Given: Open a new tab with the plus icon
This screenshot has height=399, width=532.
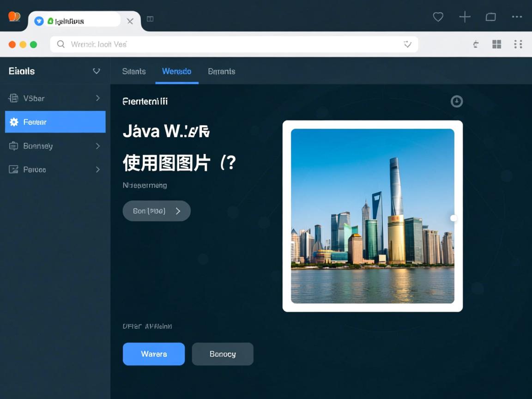Looking at the screenshot, I should [x=464, y=17].
